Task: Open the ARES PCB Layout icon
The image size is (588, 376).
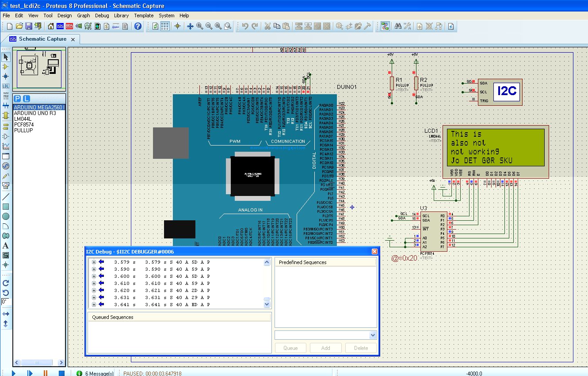Action: (x=69, y=27)
